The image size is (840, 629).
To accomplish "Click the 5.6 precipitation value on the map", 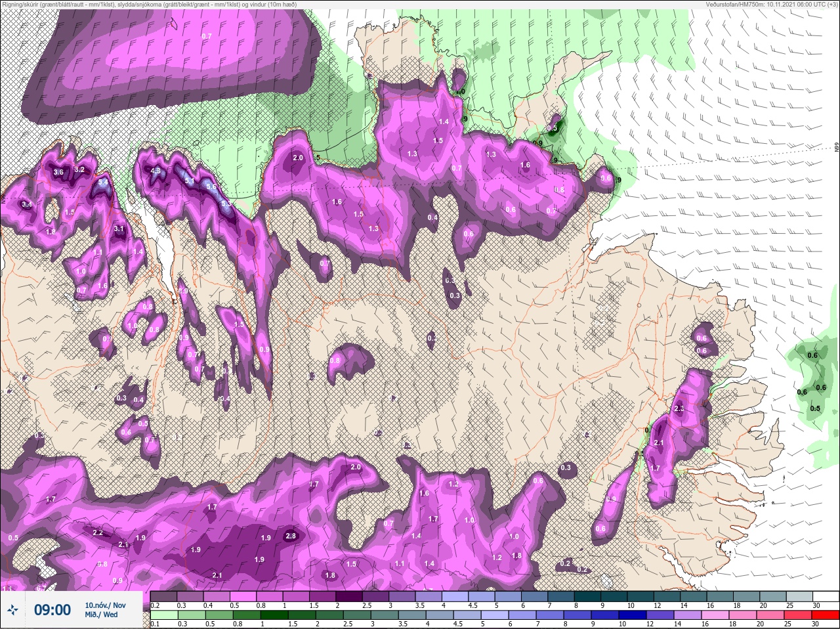I will (x=211, y=186).
